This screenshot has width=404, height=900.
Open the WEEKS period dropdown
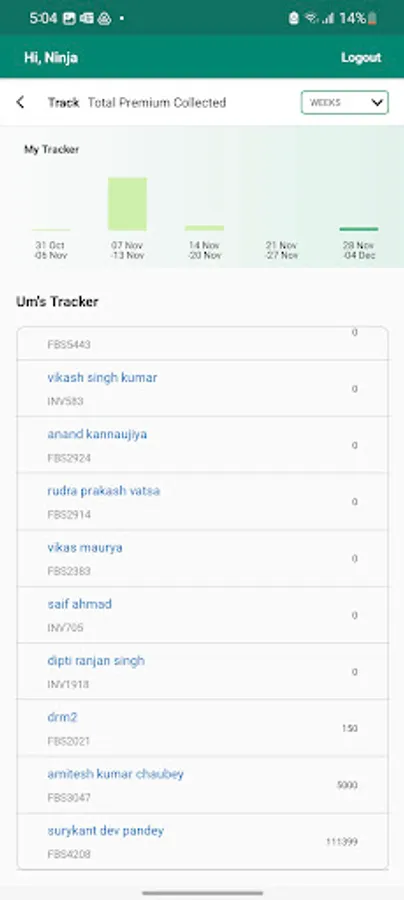pos(344,102)
